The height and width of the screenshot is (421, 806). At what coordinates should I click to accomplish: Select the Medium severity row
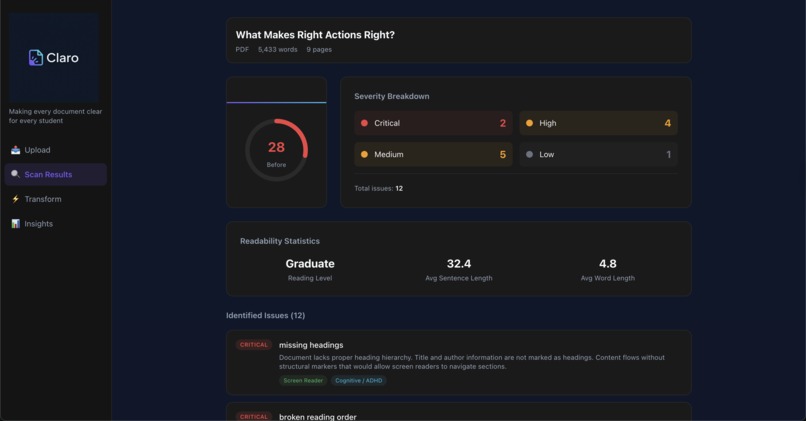point(433,154)
